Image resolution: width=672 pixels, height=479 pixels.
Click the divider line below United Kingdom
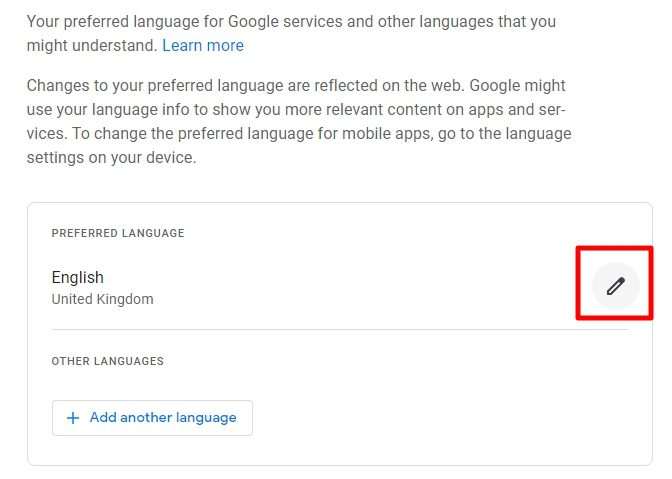(x=341, y=329)
